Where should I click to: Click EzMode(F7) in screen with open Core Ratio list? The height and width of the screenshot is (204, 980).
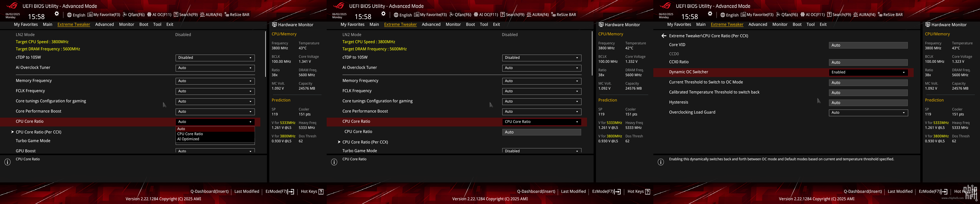(x=280, y=191)
